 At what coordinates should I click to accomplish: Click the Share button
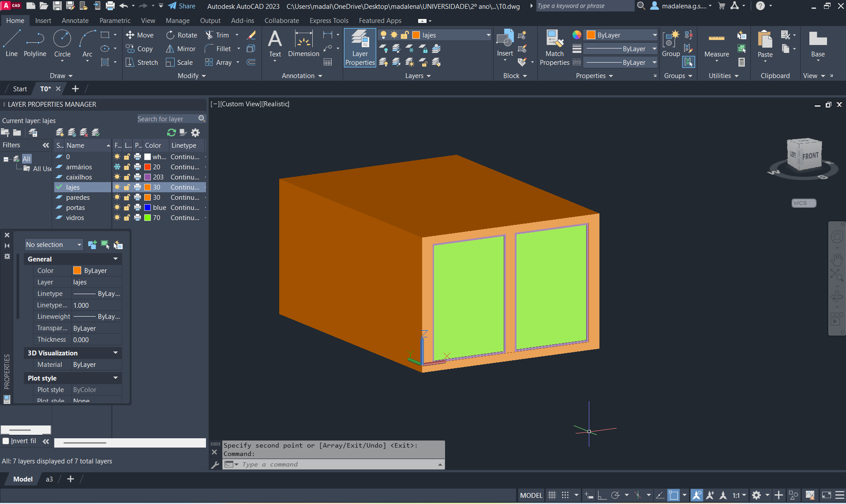(182, 6)
